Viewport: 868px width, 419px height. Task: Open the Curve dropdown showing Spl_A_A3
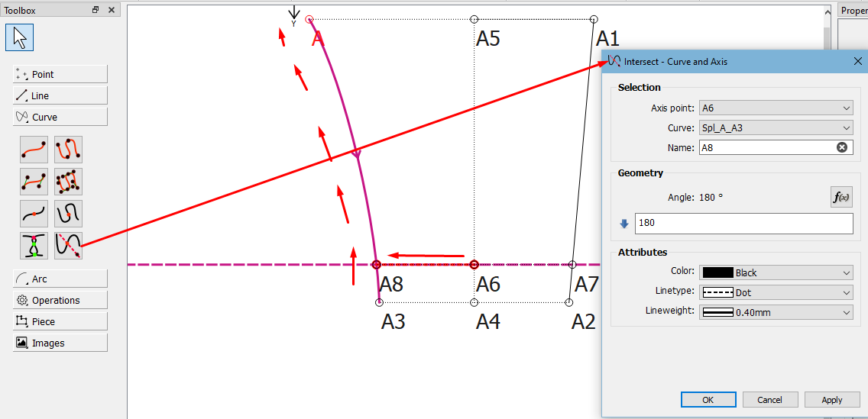[776, 127]
